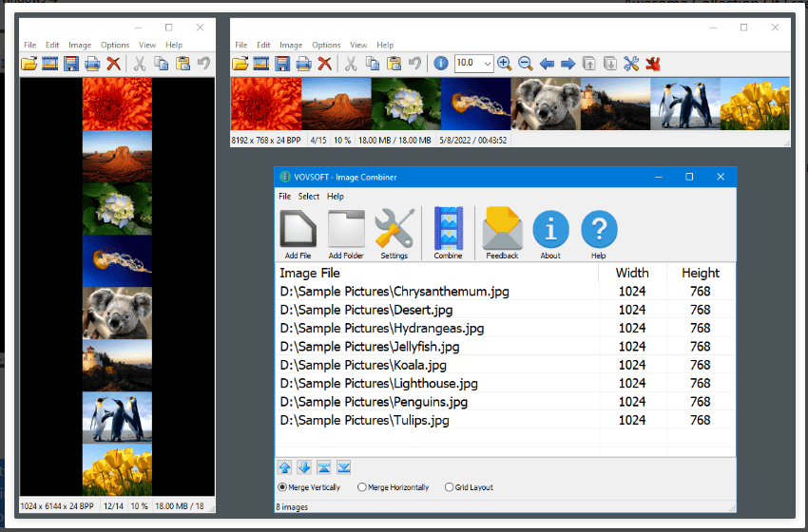Click save disk icon in top viewer
Viewport: 808px width, 532px height.
[x=282, y=64]
